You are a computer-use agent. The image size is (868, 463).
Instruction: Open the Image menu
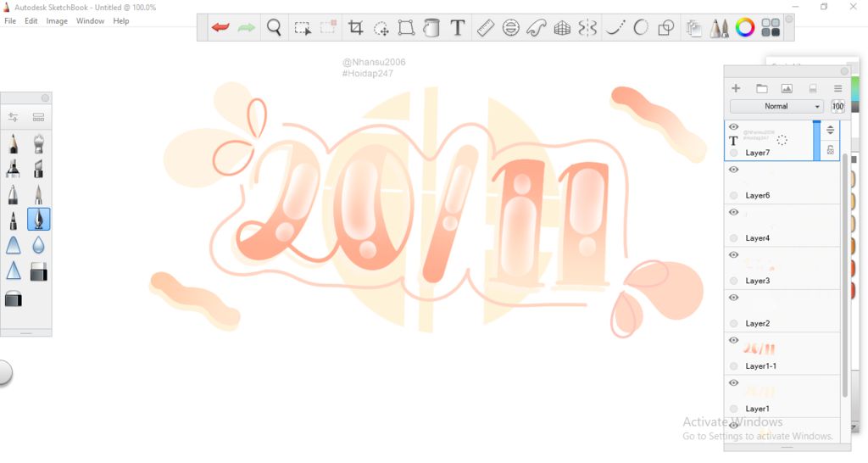tap(57, 21)
